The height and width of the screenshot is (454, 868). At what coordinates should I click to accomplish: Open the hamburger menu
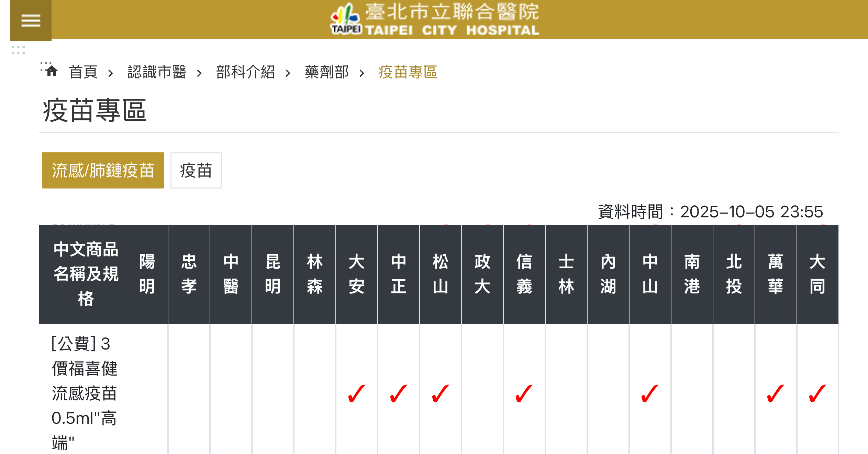pos(31,20)
